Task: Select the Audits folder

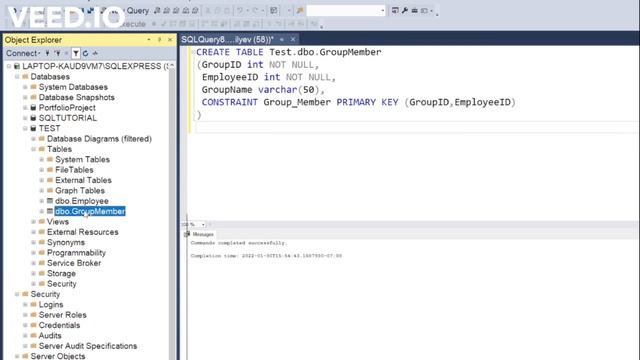Action: [x=50, y=336]
